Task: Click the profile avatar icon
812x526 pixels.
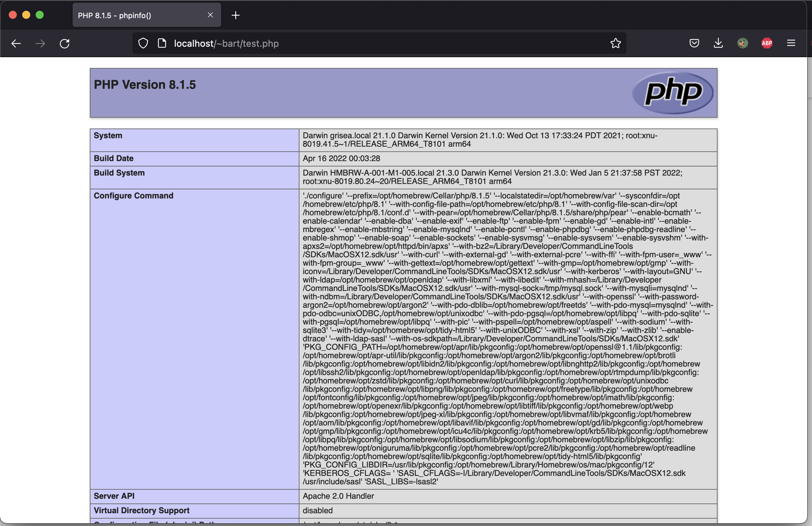Action: [x=742, y=43]
